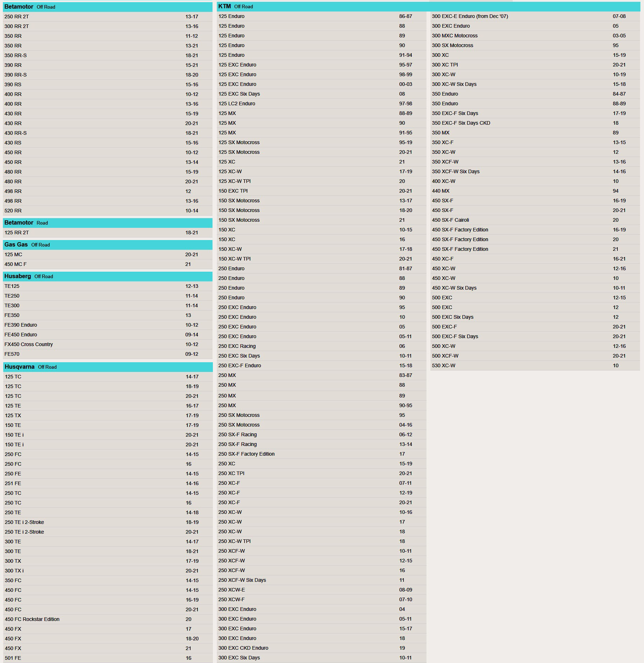The image size is (644, 663).
Task: Select the 250 XCW-F row
Action: [x=321, y=599]
